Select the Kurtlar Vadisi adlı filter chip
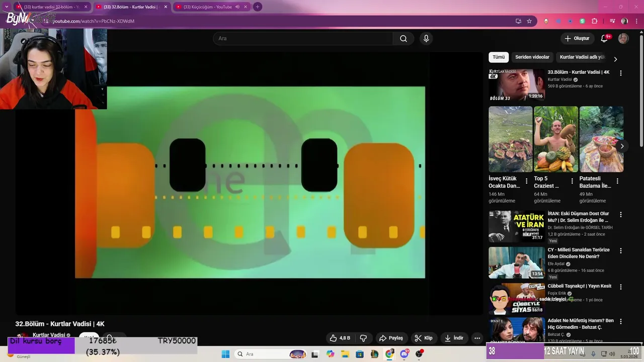 pyautogui.click(x=582, y=57)
